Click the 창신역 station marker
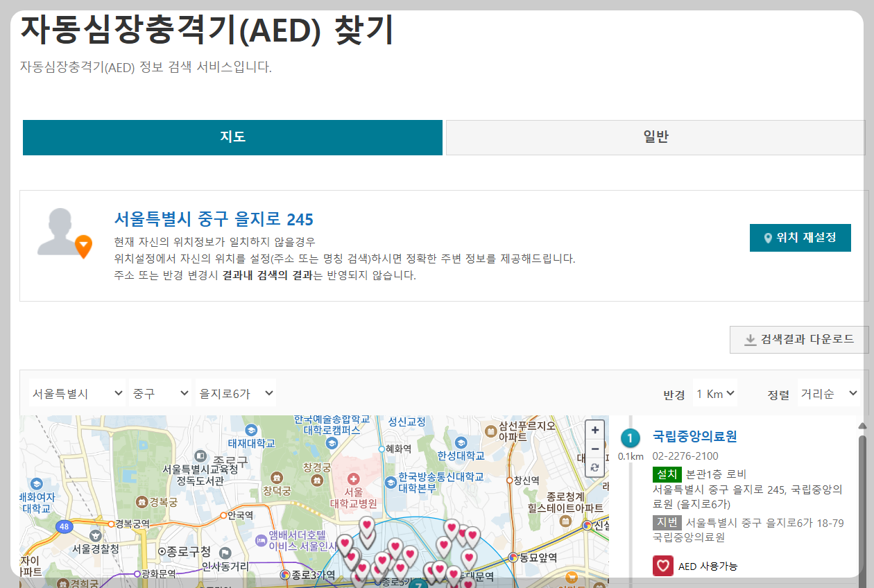 [510, 480]
